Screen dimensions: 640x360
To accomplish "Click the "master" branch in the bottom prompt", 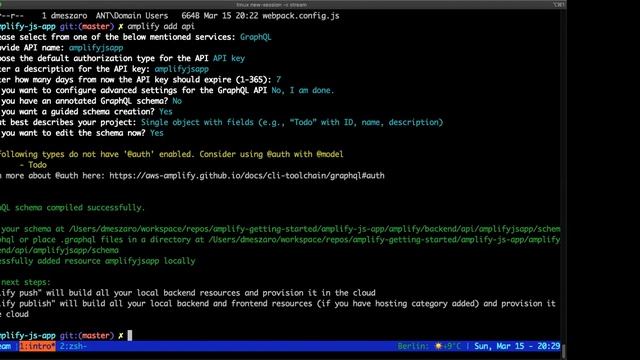I will tap(96, 336).
